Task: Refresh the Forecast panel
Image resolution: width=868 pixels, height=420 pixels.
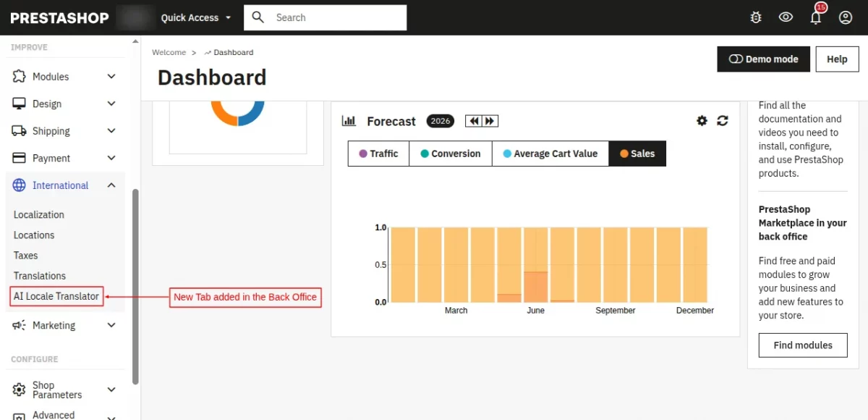Action: point(722,121)
